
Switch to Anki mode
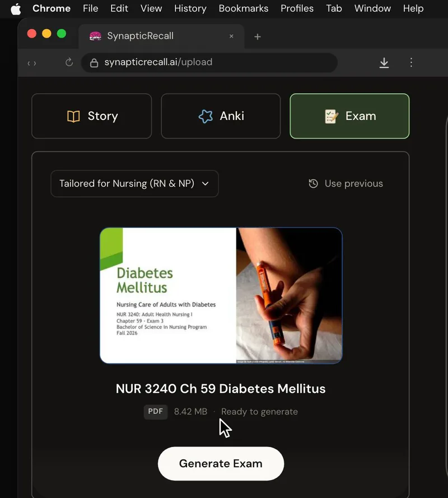[221, 116]
